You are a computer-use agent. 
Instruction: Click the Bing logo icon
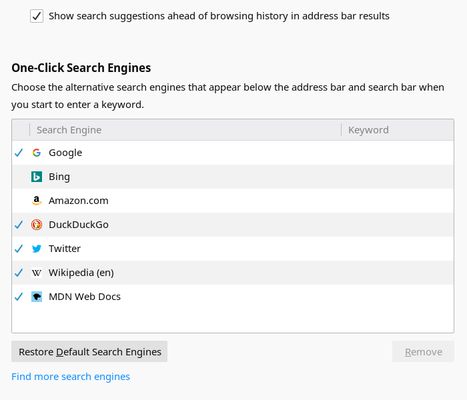click(x=36, y=177)
